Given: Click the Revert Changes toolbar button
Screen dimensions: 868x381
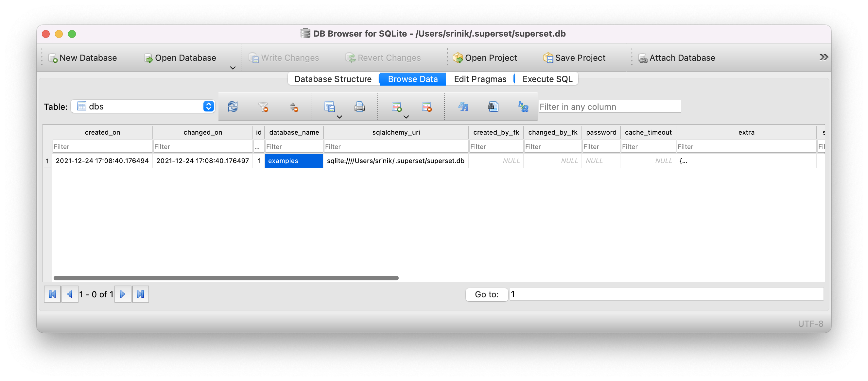Looking at the screenshot, I should (383, 58).
